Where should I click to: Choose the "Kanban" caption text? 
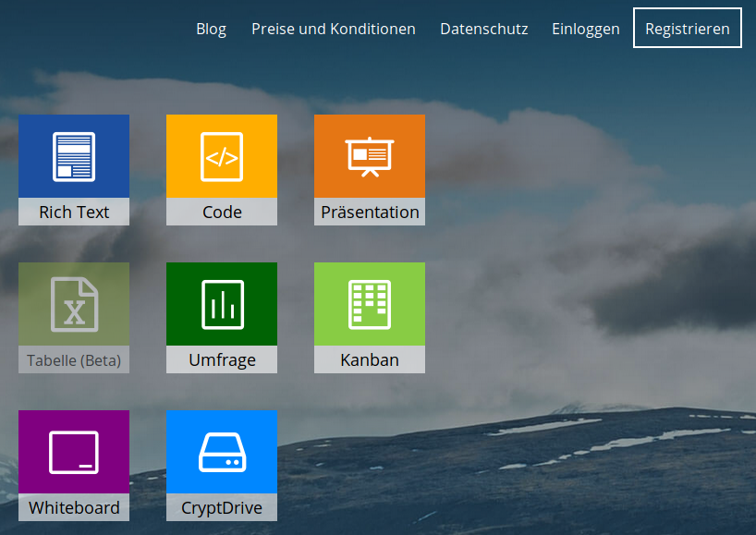tap(370, 359)
